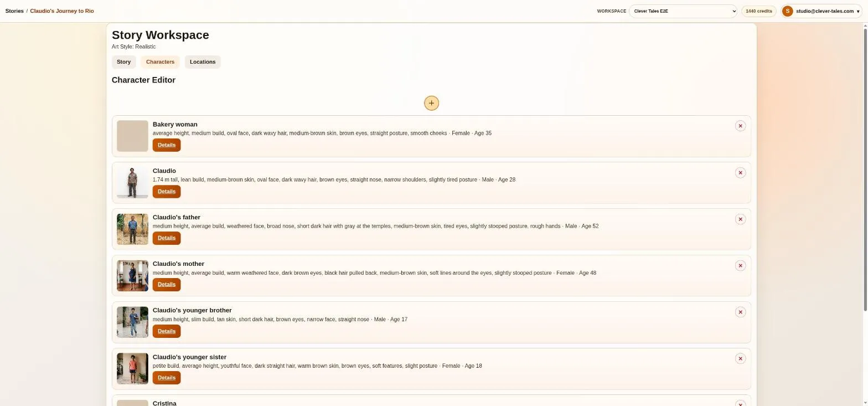Screen dimensions: 868x406
Task: Click Art Style: Realistic text
Action: [x=133, y=47]
